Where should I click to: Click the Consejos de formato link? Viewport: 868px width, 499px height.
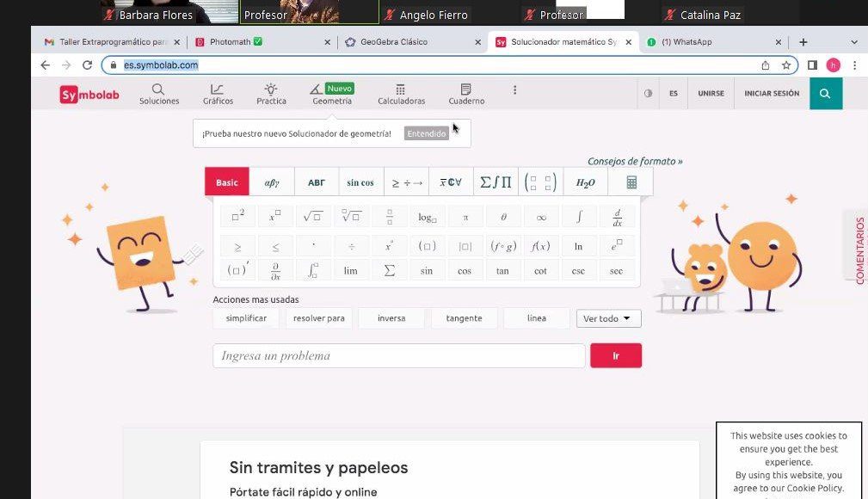click(x=635, y=161)
